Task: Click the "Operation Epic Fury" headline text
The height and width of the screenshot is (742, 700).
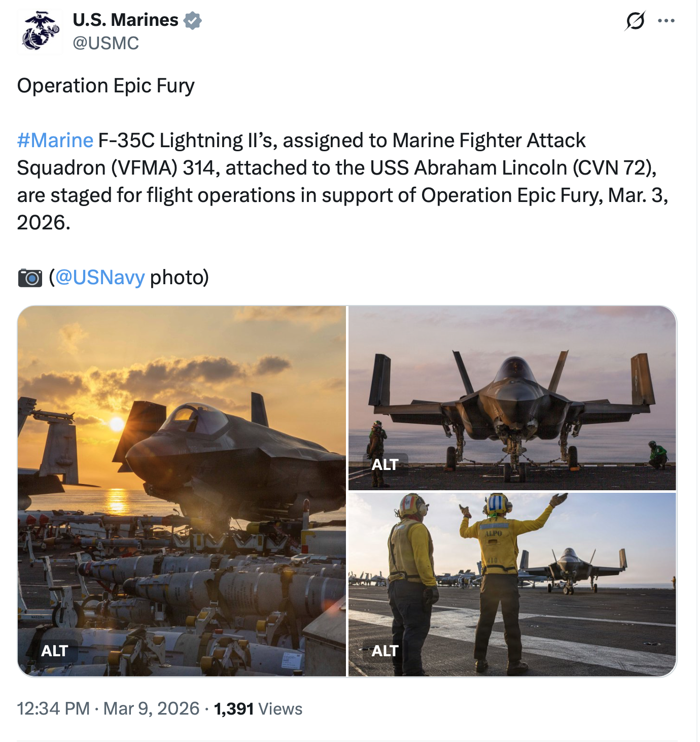Action: click(106, 86)
